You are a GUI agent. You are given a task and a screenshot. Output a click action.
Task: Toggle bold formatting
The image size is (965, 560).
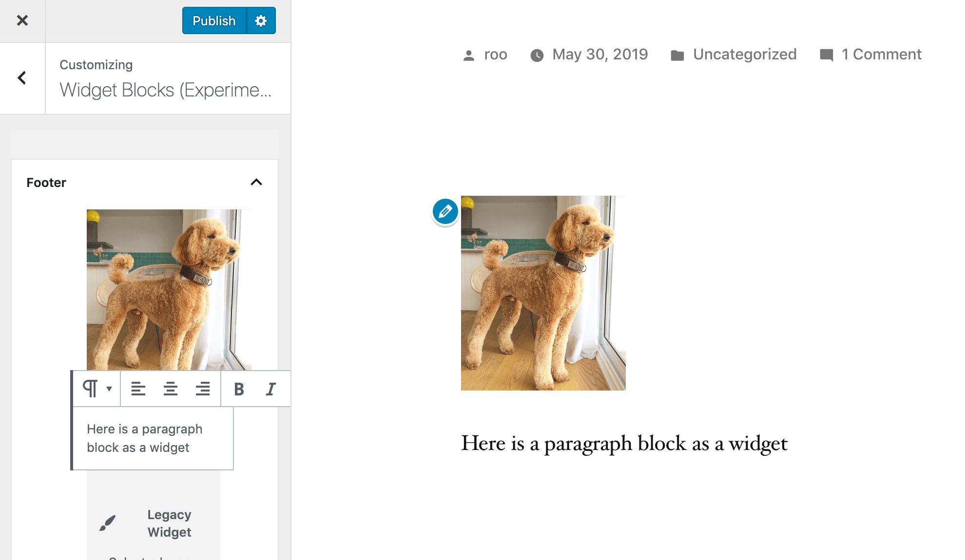239,389
